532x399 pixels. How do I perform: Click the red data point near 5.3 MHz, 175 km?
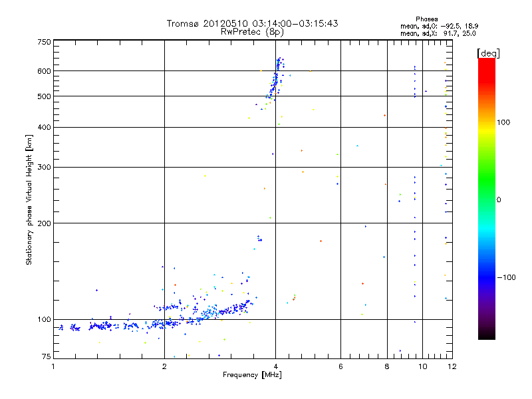321,241
